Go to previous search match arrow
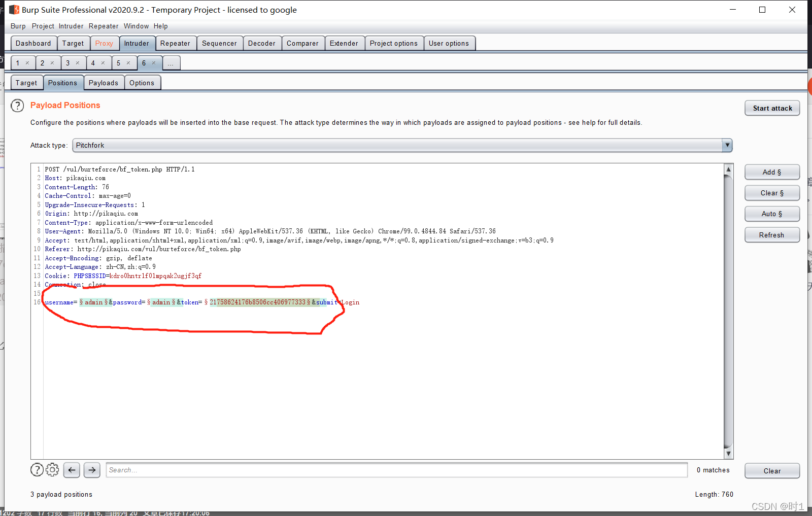Image resolution: width=812 pixels, height=516 pixels. click(72, 470)
